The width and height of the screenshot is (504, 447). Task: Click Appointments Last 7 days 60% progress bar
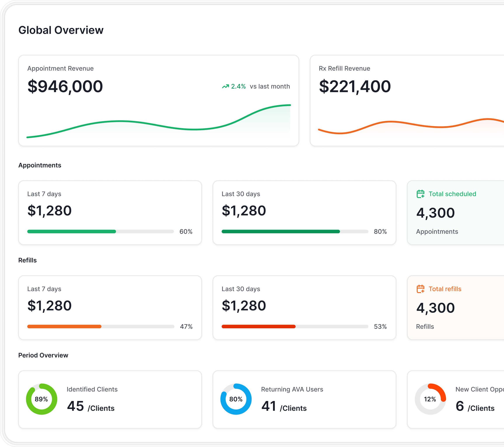[x=101, y=232]
